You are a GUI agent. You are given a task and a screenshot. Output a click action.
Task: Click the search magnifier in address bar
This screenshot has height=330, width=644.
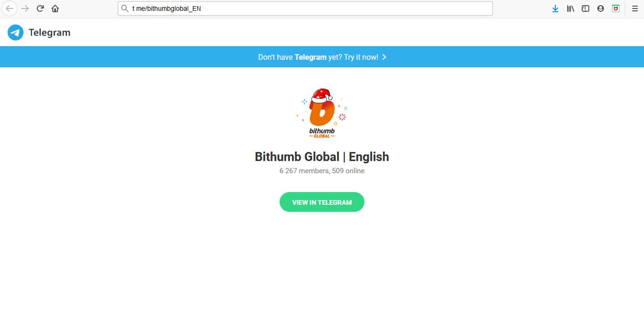pos(125,8)
